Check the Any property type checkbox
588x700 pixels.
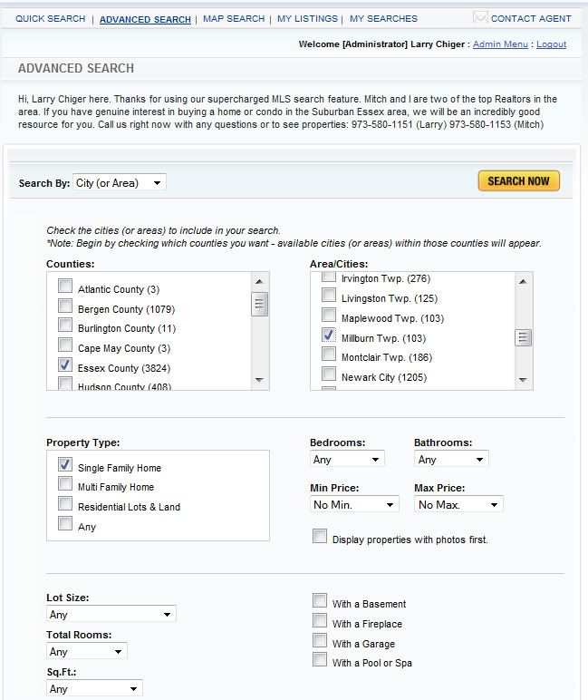coord(65,523)
